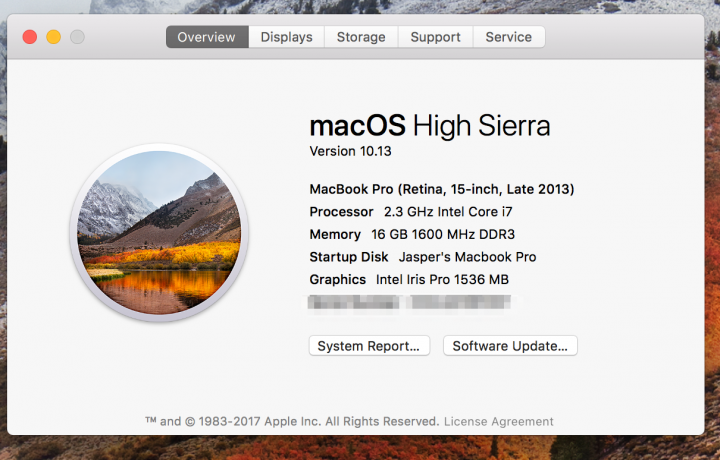Open the Displays tab
Image resolution: width=720 pixels, height=460 pixels.
[x=287, y=37]
